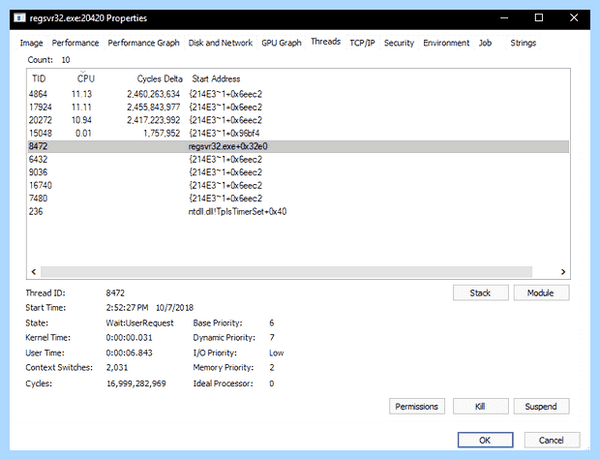Click the left arrow of horizontal scrollbar
The height and width of the screenshot is (460, 600).
[x=34, y=272]
